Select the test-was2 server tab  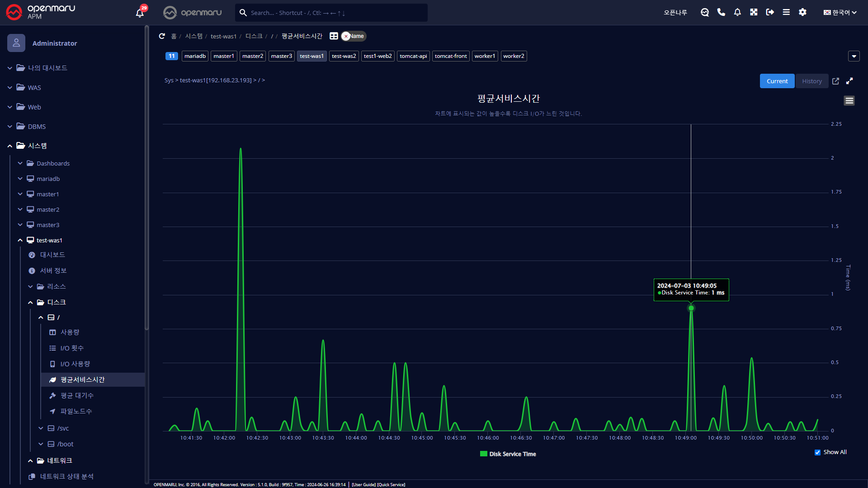point(344,56)
